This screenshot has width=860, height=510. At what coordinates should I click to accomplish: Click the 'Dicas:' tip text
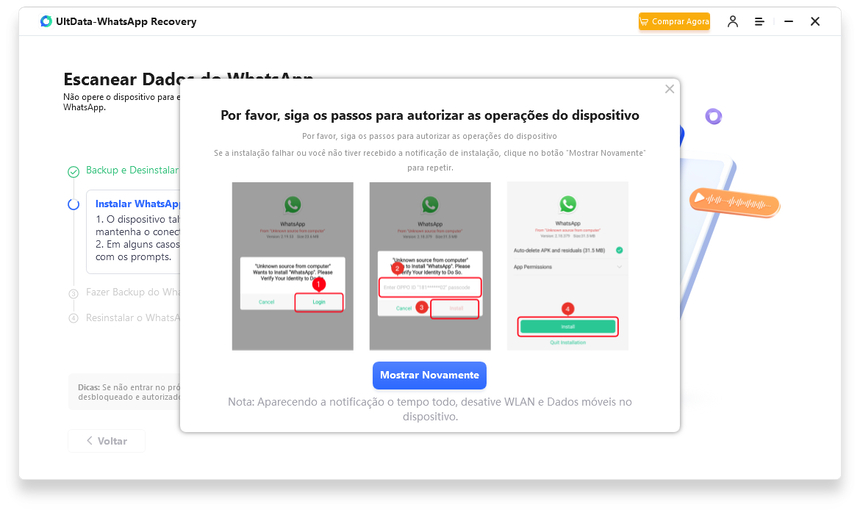click(129, 392)
